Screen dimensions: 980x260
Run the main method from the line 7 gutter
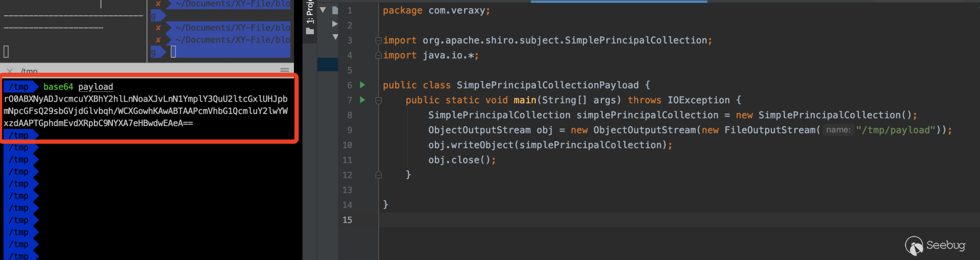362,100
